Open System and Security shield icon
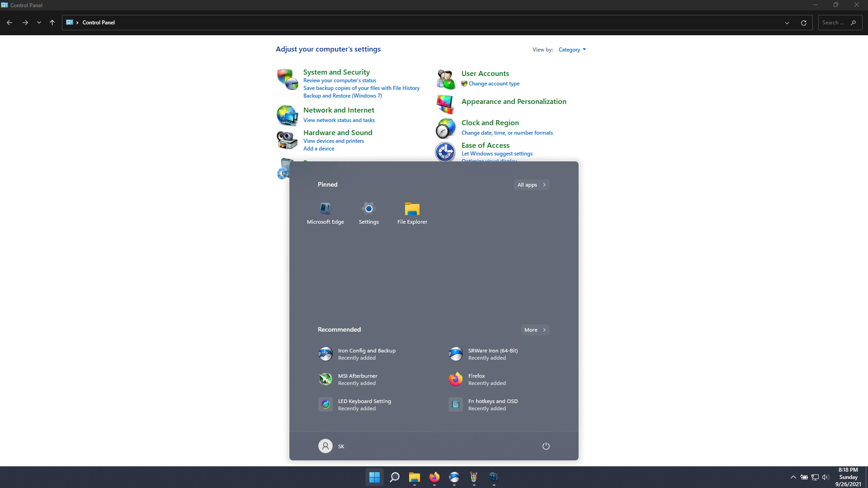Image resolution: width=868 pixels, height=488 pixels. point(287,79)
